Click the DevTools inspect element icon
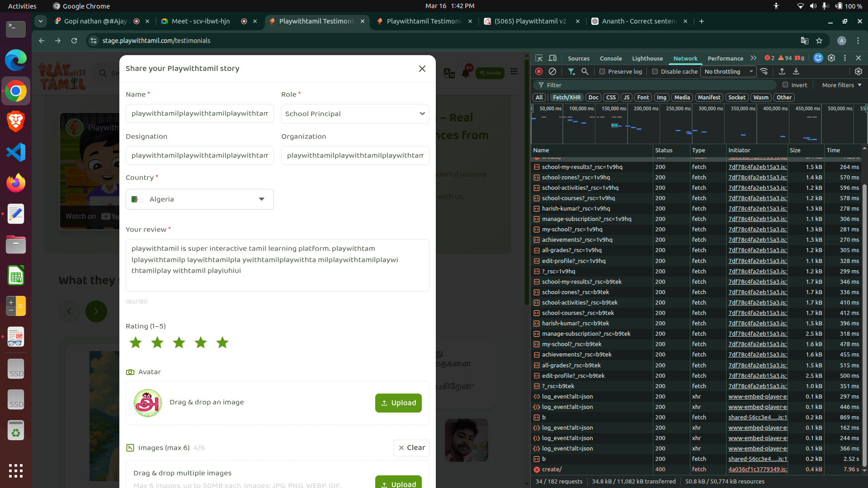 (539, 58)
